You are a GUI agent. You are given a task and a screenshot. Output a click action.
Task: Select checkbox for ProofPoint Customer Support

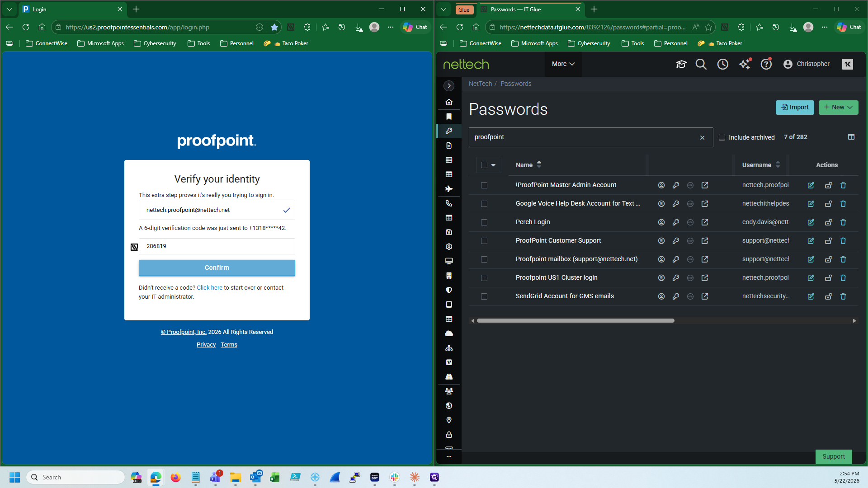click(x=484, y=241)
